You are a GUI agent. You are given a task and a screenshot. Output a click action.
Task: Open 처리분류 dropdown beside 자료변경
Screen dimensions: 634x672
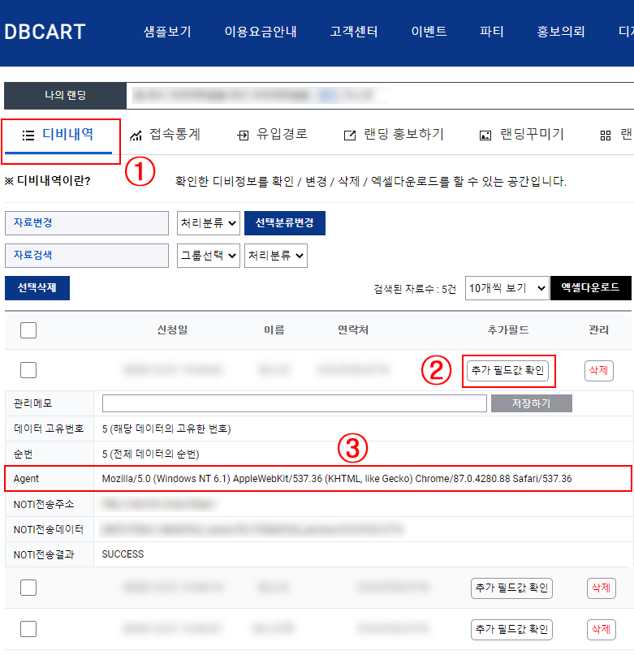pos(209,223)
